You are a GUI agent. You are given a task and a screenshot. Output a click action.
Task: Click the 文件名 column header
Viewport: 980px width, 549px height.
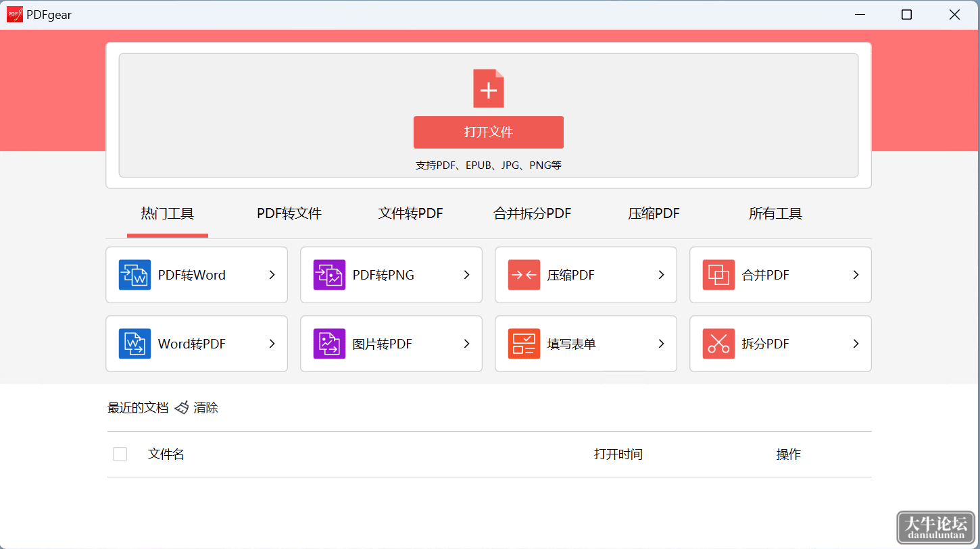coord(166,454)
